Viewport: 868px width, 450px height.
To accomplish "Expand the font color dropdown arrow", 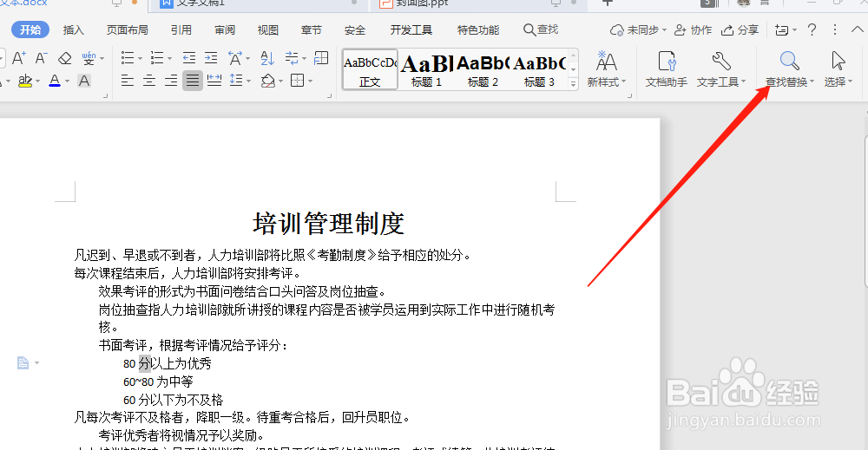I will (x=67, y=82).
